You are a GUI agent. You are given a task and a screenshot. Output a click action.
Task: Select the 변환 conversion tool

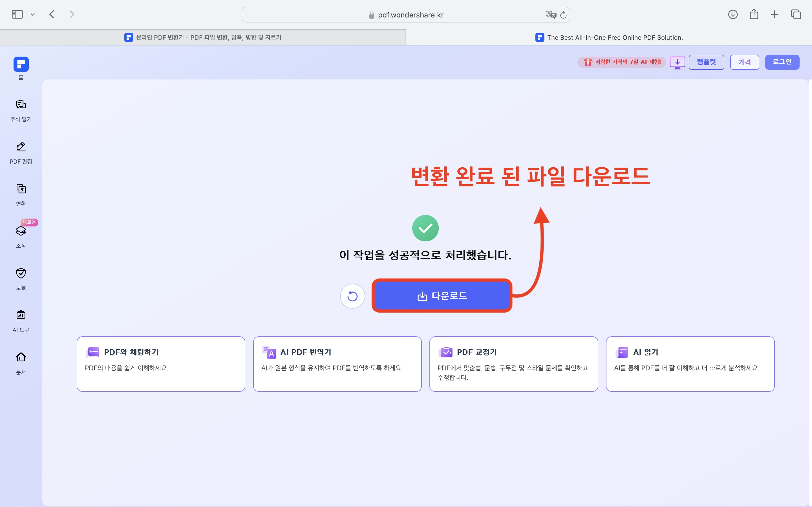point(21,194)
